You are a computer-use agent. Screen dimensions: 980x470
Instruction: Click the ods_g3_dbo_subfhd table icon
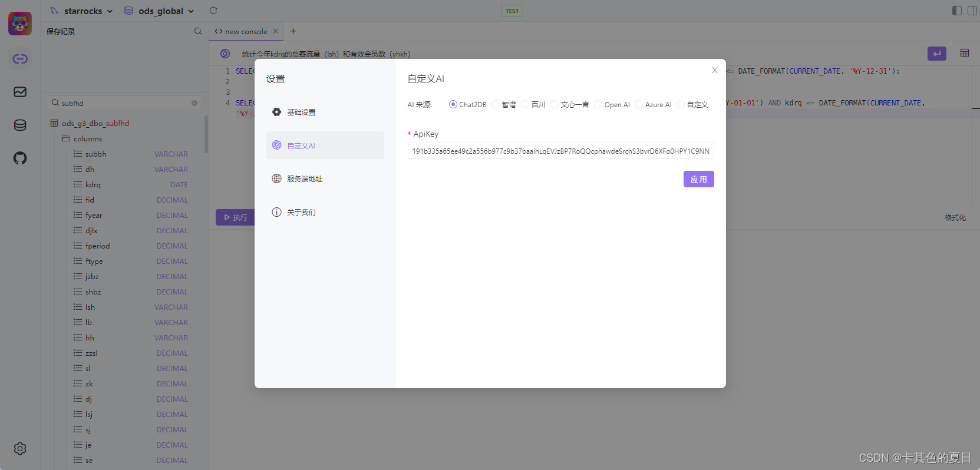pyautogui.click(x=54, y=123)
